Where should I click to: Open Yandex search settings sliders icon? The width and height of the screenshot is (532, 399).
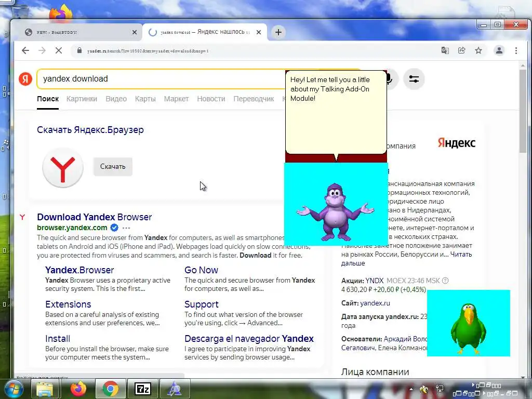(414, 79)
